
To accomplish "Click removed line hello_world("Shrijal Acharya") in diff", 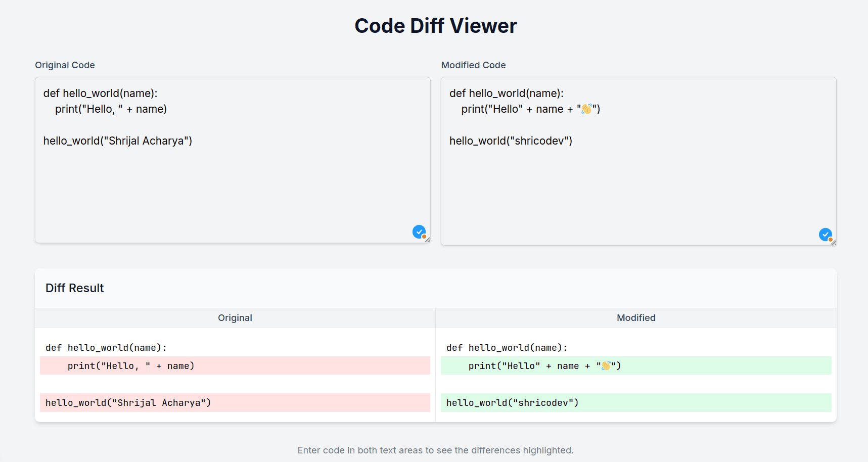I will pyautogui.click(x=235, y=403).
